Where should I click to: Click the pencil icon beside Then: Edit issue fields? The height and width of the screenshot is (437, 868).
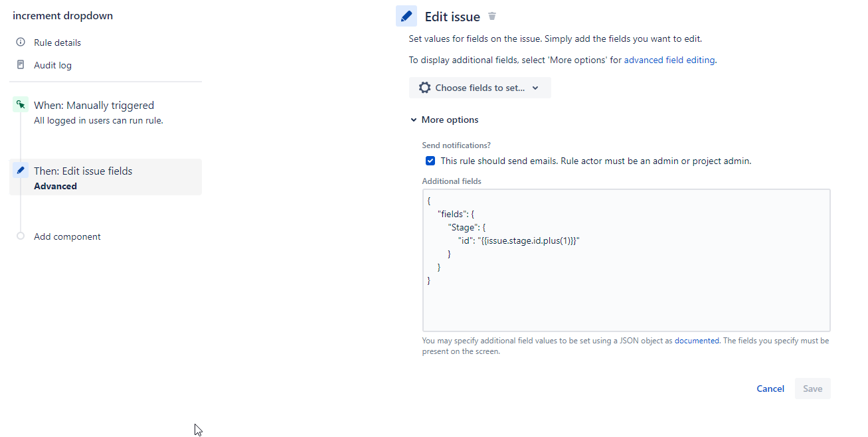point(20,169)
